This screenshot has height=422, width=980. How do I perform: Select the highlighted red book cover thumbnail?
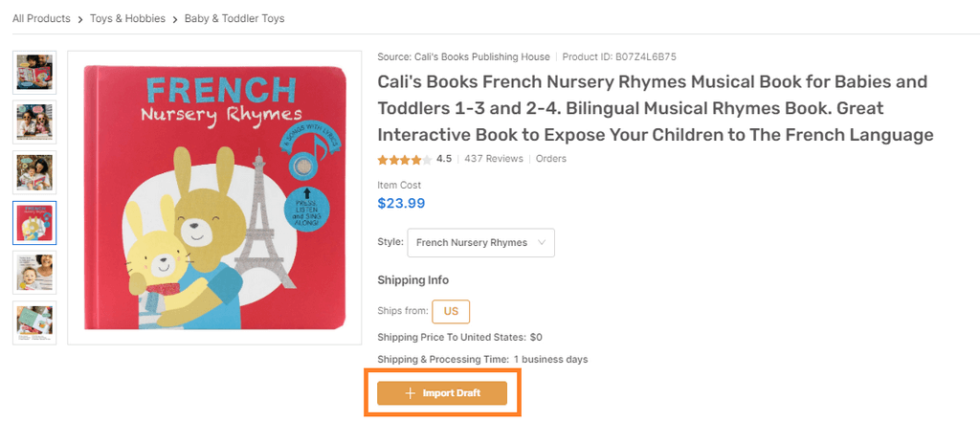[x=35, y=223]
